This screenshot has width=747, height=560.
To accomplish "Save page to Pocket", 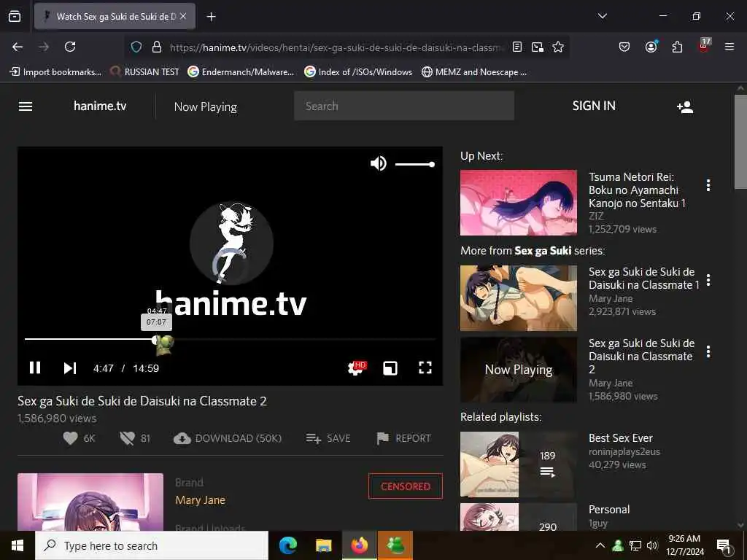I will click(624, 47).
